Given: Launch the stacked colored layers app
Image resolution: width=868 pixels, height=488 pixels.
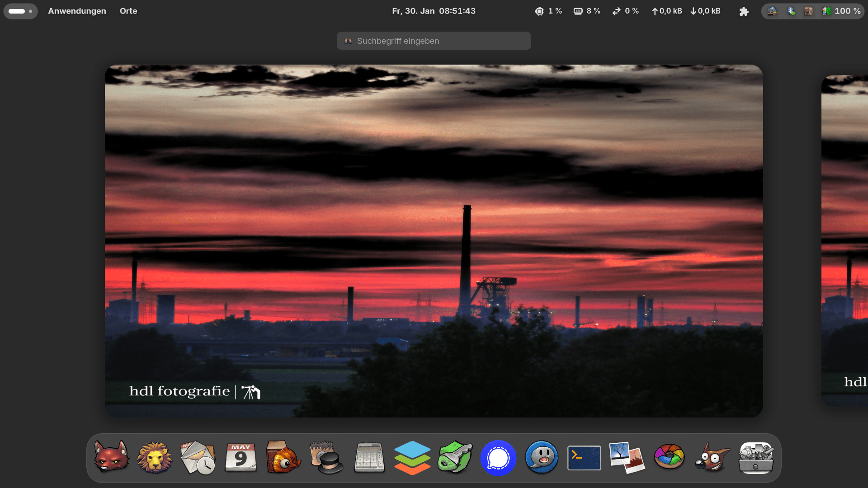Looking at the screenshot, I should point(412,457).
